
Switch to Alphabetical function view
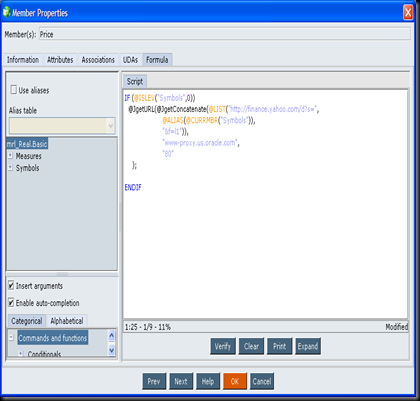[x=67, y=321]
